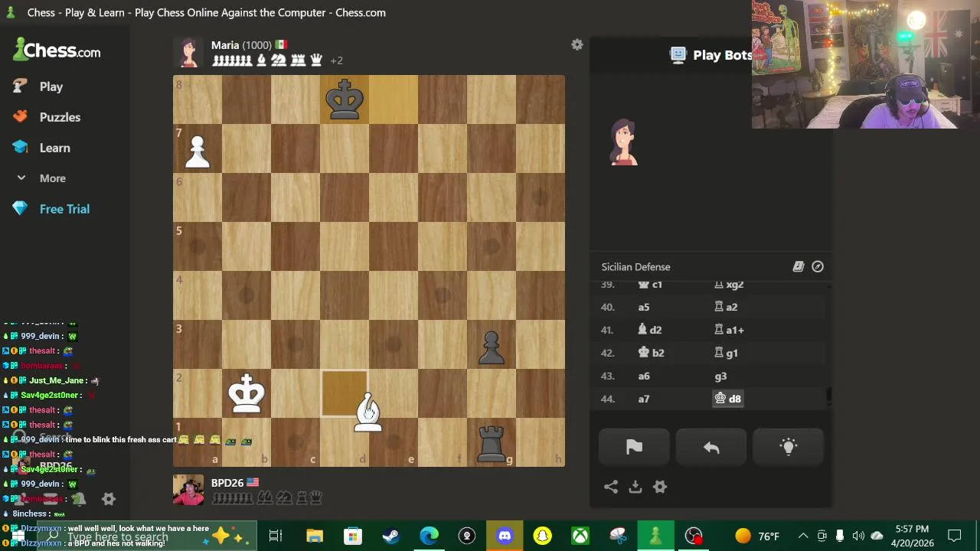Viewport: 980px width, 551px height.
Task: Click the download game icon
Action: pos(635,487)
